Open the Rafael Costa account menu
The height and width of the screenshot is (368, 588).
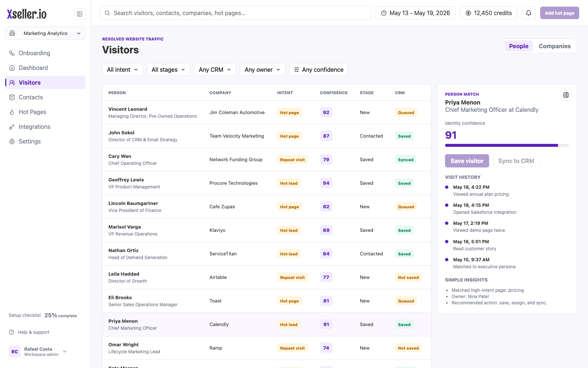tap(38, 351)
